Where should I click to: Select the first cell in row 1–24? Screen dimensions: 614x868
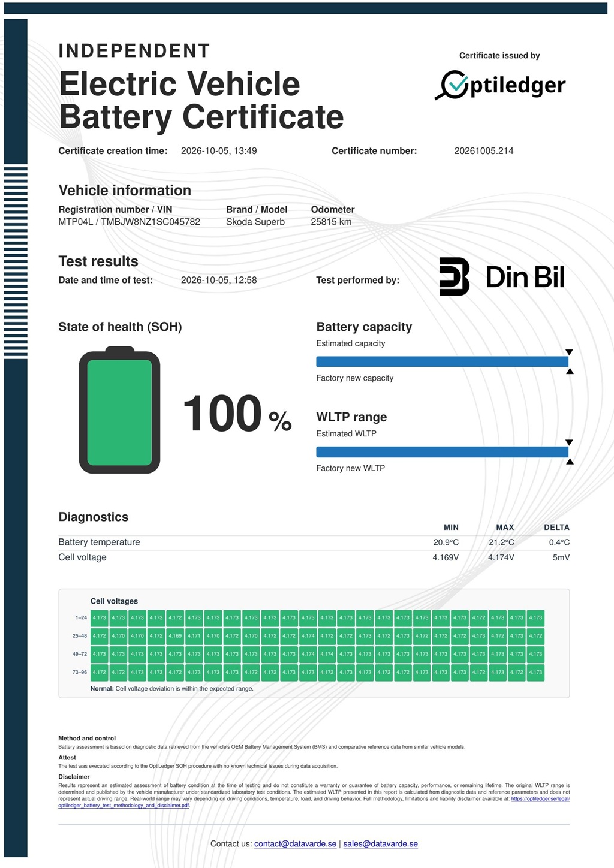tap(99, 618)
